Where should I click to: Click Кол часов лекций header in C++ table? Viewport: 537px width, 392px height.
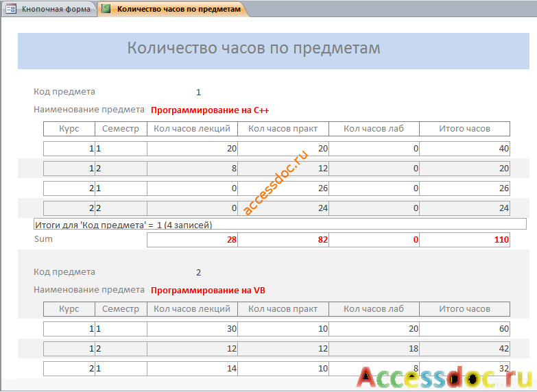click(192, 129)
